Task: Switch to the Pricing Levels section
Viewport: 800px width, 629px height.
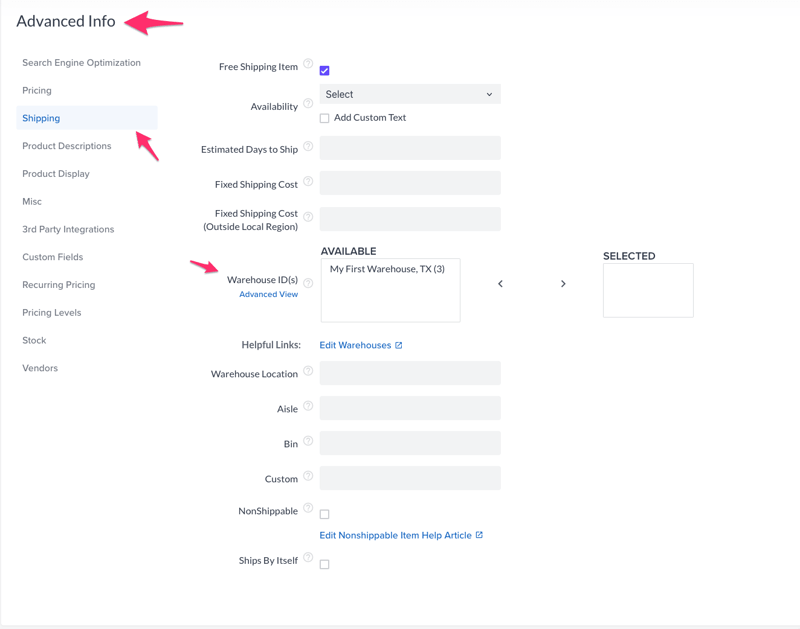Action: click(52, 313)
